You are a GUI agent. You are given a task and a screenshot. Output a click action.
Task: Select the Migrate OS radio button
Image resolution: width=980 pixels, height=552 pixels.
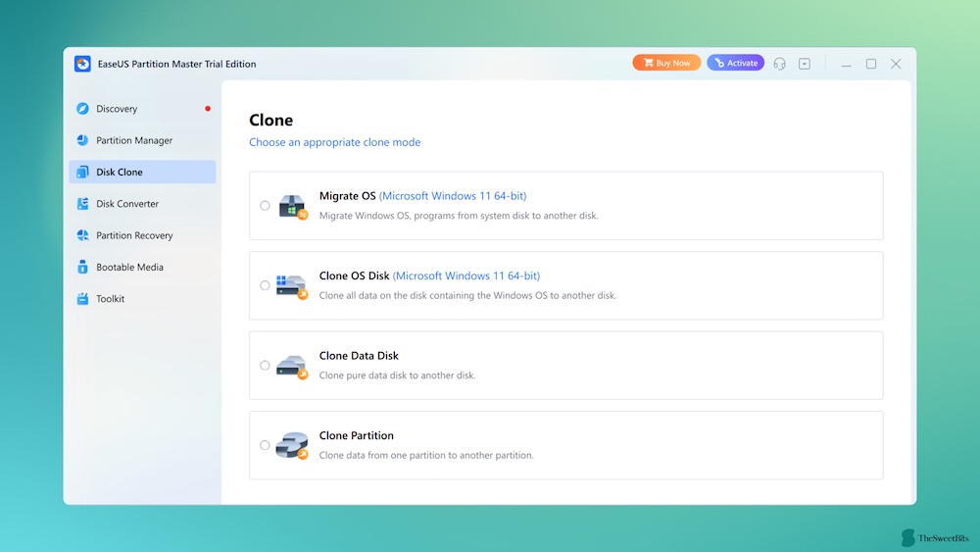click(x=265, y=206)
